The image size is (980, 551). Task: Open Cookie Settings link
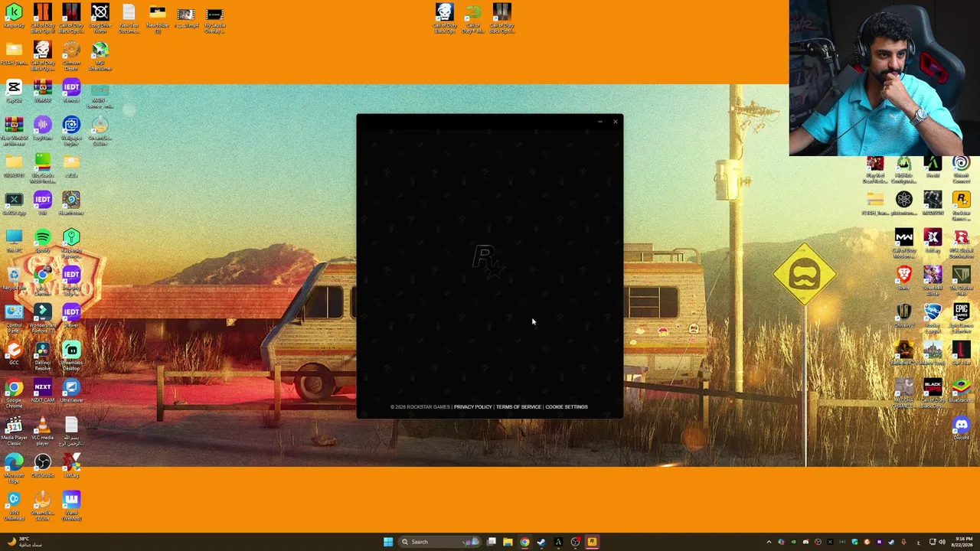tap(567, 407)
